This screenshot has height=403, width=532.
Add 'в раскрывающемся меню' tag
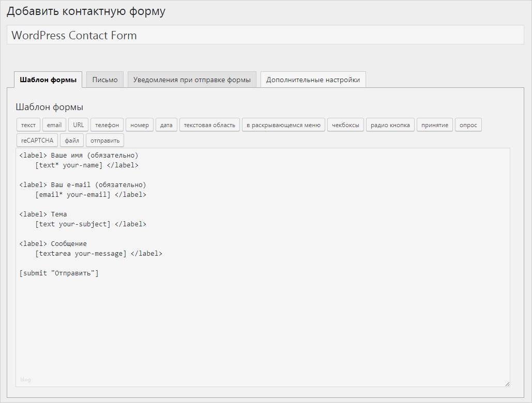pos(283,125)
